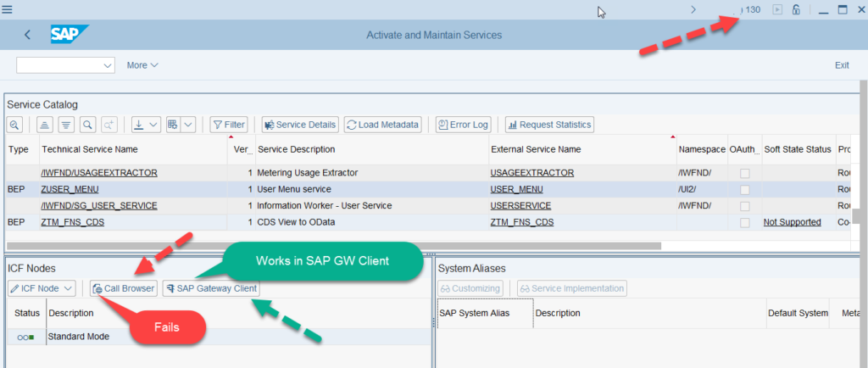This screenshot has height=368, width=868.
Task: Expand the More menu
Action: click(142, 65)
